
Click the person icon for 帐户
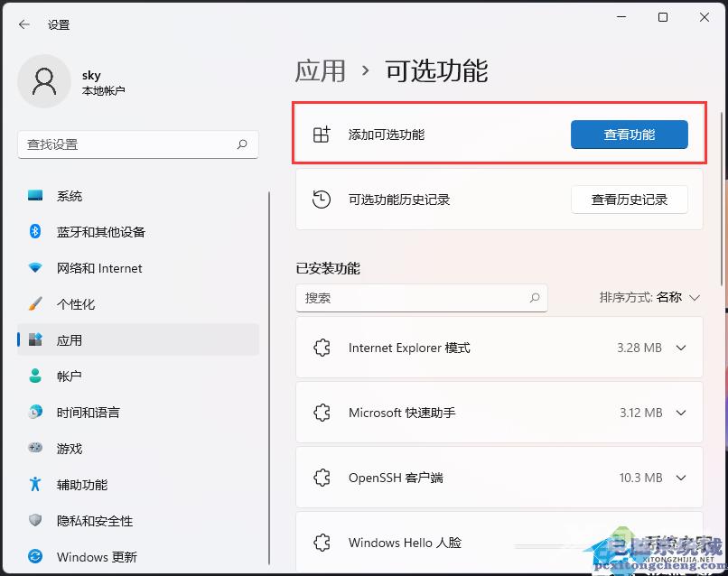click(35, 376)
